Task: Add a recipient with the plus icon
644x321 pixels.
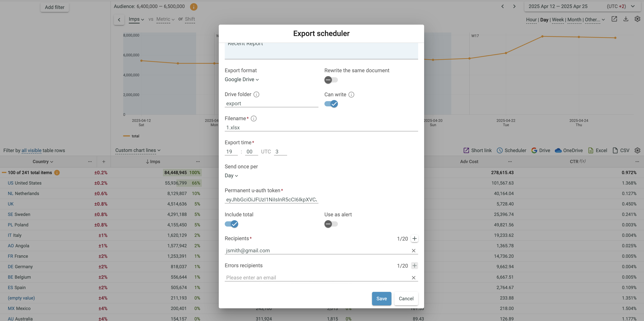Action: (414, 239)
